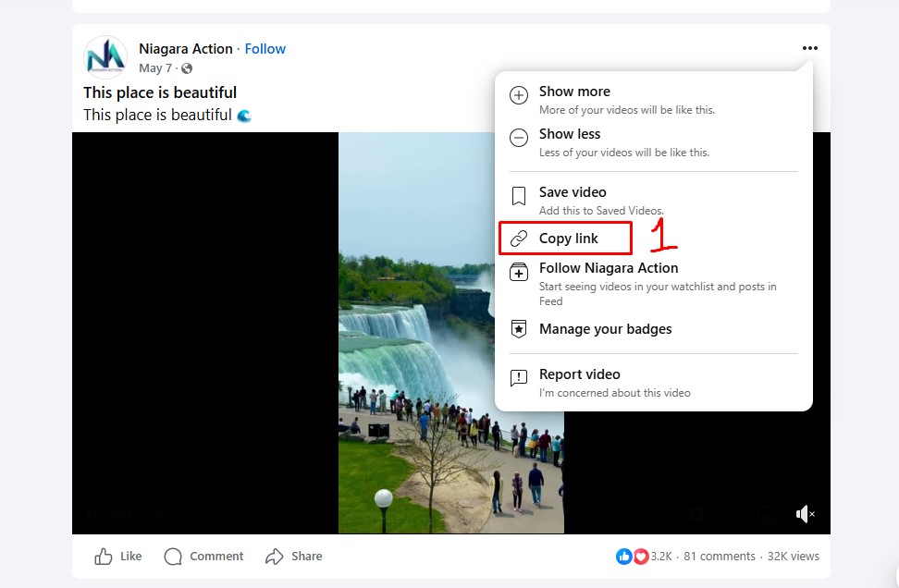Viewport: 899px width, 588px height.
Task: Select Follow Niagara Action menu entry
Action: pos(654,284)
